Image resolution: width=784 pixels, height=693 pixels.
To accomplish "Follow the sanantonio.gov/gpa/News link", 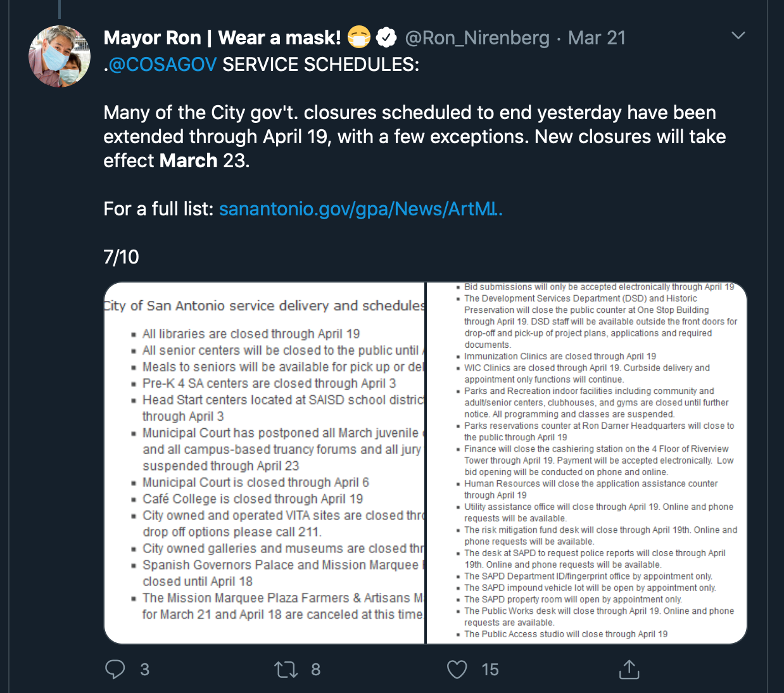I will [x=360, y=209].
